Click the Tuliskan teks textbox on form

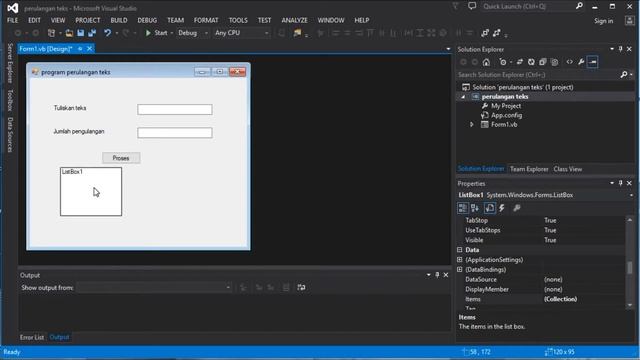175,109
